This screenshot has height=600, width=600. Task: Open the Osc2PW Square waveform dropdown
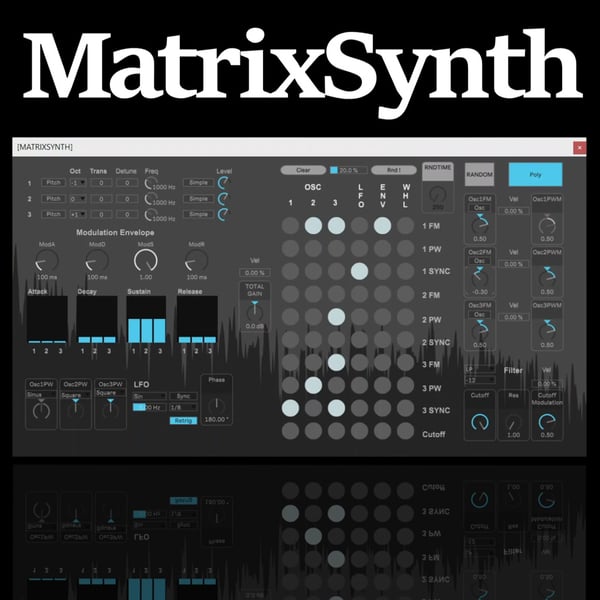coord(75,395)
